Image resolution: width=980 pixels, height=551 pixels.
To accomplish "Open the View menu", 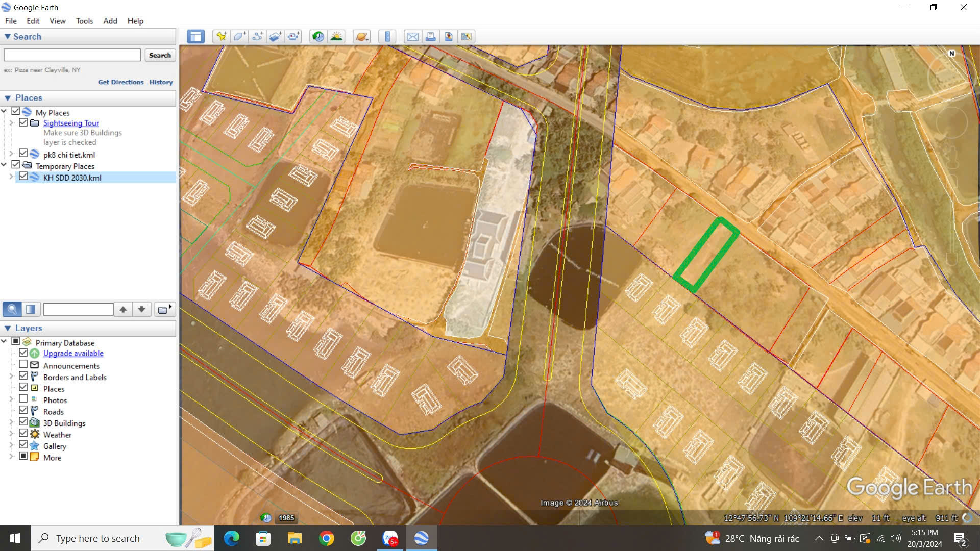I will (x=58, y=21).
